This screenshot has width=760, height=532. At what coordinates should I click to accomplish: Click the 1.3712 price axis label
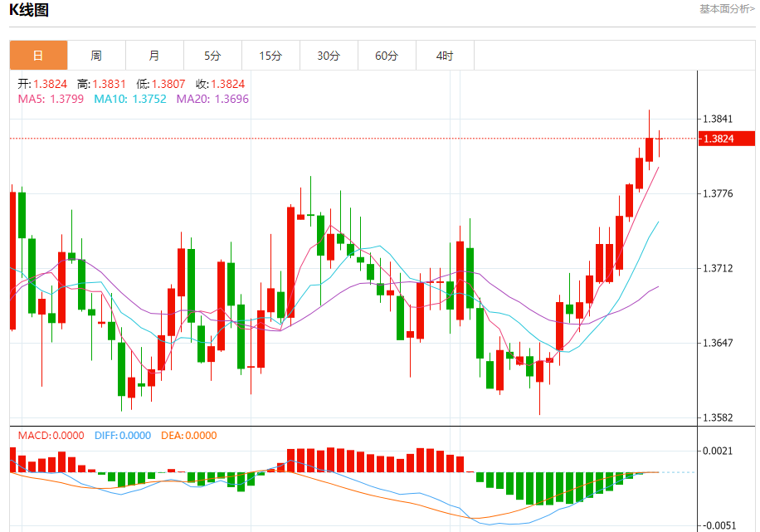[718, 268]
